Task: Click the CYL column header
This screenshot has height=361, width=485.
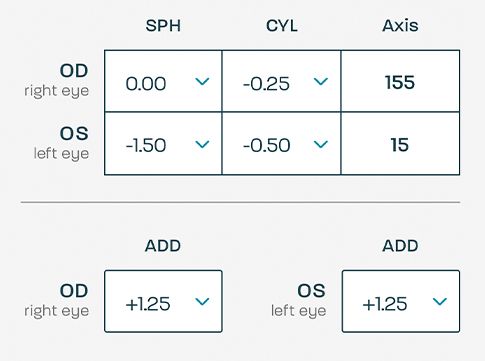Action: [x=282, y=26]
